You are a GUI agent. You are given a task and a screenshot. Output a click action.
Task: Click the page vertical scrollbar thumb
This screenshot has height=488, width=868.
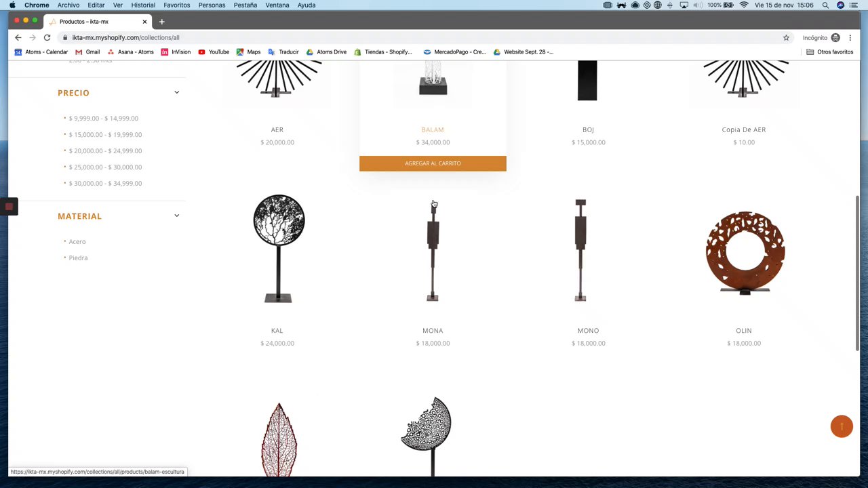857,273
